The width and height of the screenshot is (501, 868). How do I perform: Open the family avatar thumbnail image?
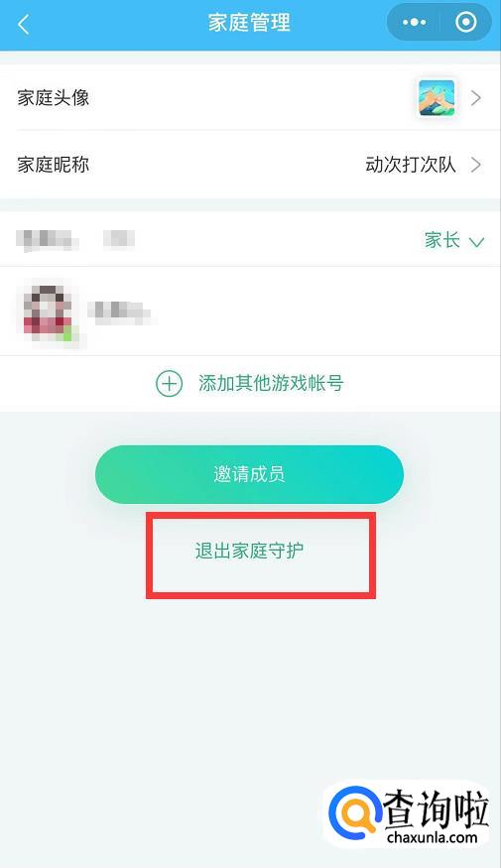(x=437, y=98)
